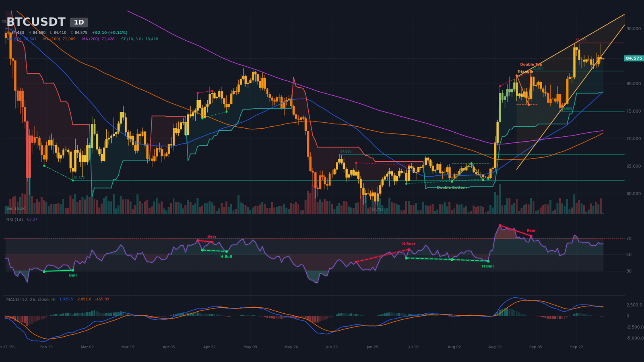Select the Double Top pattern label
This screenshot has height=362, width=644.
(x=531, y=64)
